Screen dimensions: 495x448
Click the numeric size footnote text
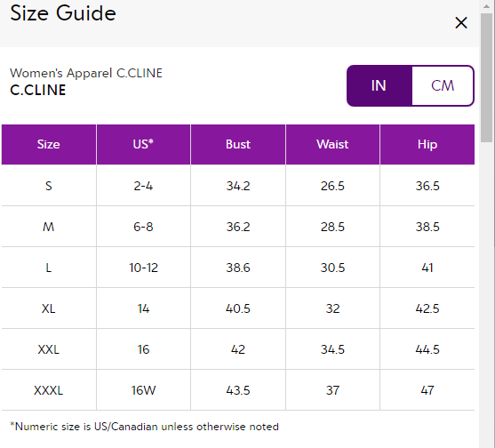click(145, 427)
